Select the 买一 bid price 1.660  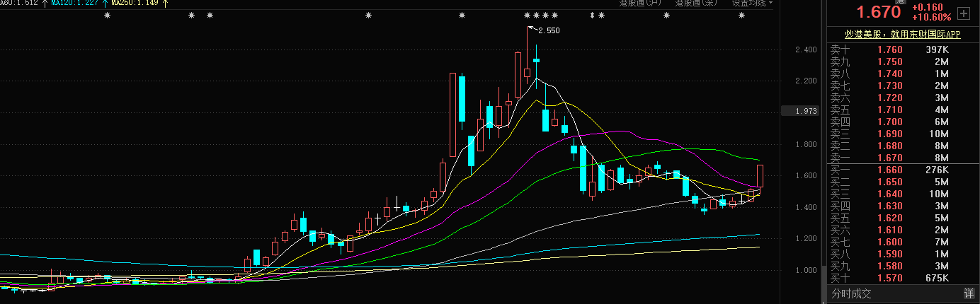(x=890, y=170)
